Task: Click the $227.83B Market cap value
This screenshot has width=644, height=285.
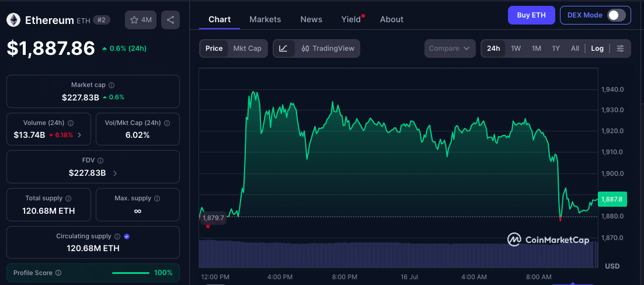Action: 81,98
